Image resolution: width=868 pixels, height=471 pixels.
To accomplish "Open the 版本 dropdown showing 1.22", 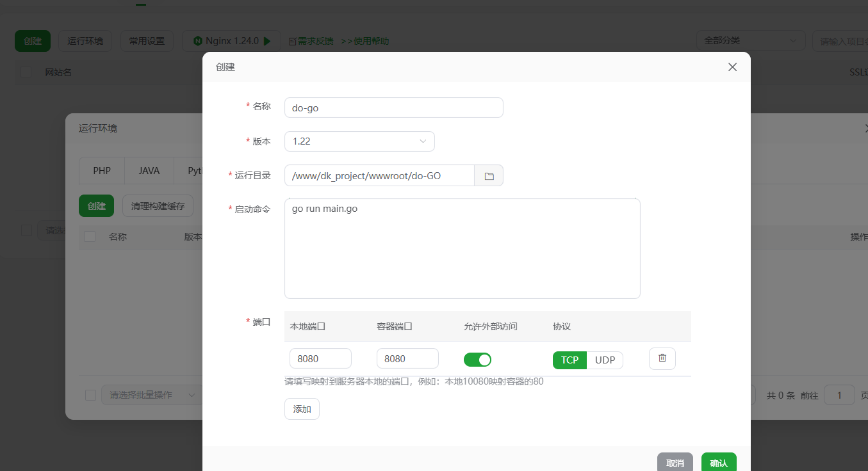I will (359, 141).
